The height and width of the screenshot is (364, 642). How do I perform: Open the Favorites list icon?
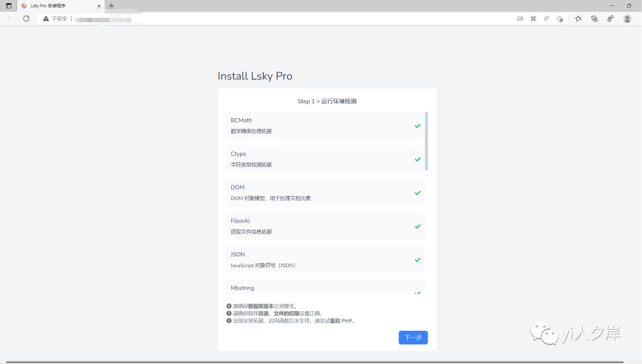click(578, 18)
